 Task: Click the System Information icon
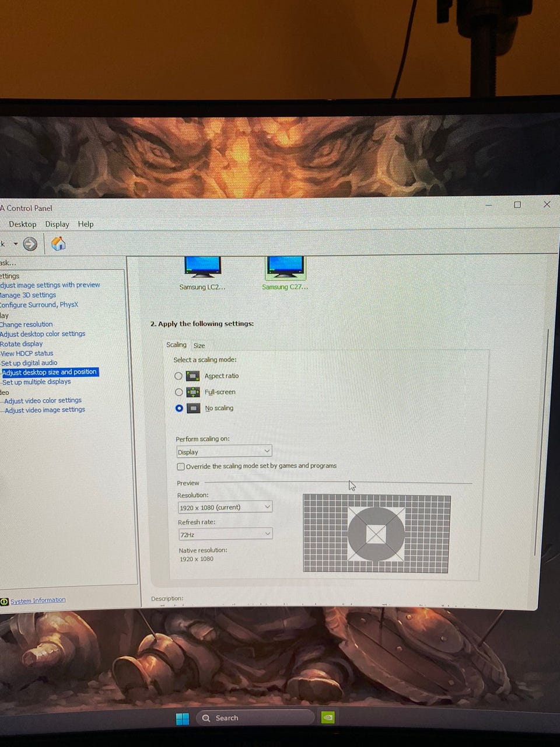[4, 602]
